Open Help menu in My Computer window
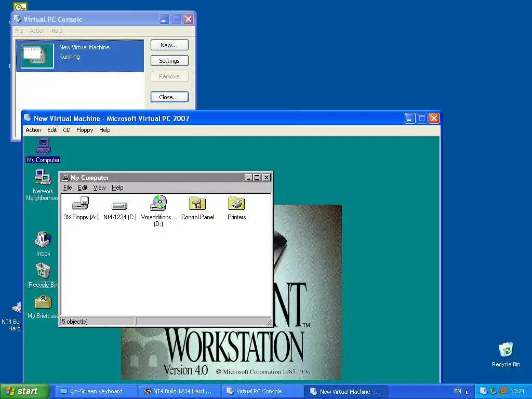532x399 pixels. coord(117,188)
